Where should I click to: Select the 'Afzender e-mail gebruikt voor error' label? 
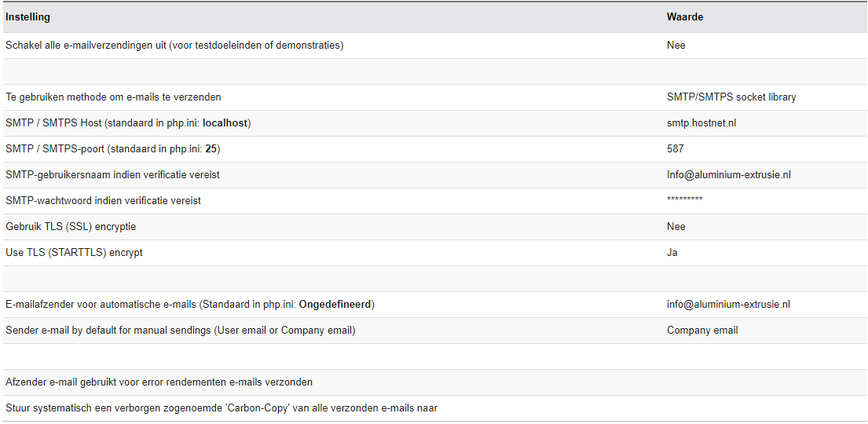[159, 382]
